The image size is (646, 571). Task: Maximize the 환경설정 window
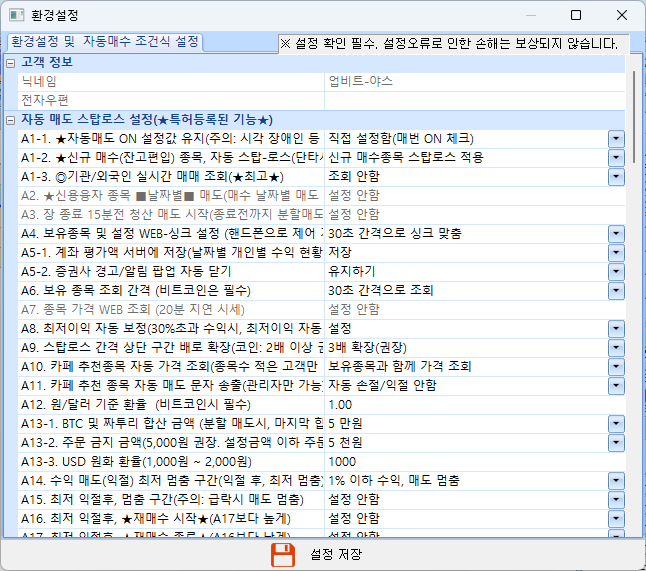pos(576,16)
